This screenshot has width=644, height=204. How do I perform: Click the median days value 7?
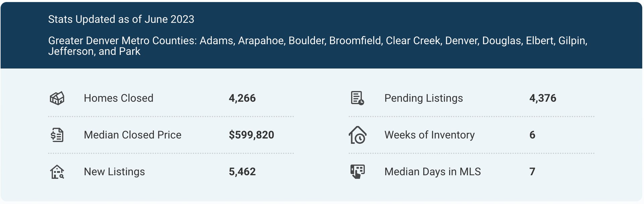pos(532,172)
